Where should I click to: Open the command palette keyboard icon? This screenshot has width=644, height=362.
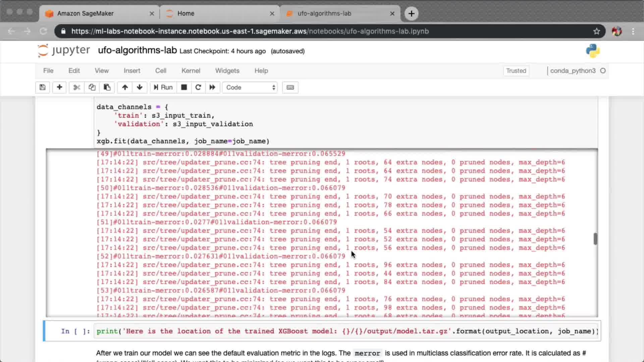pyautogui.click(x=290, y=87)
